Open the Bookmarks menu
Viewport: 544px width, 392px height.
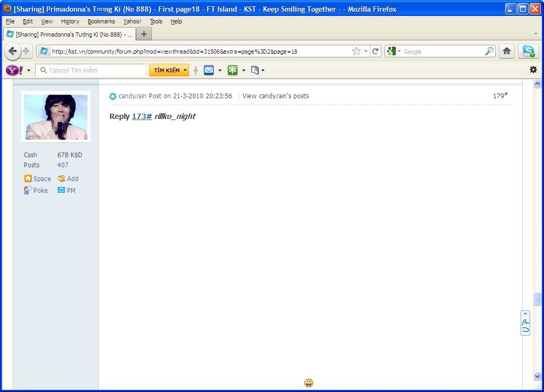tap(101, 21)
